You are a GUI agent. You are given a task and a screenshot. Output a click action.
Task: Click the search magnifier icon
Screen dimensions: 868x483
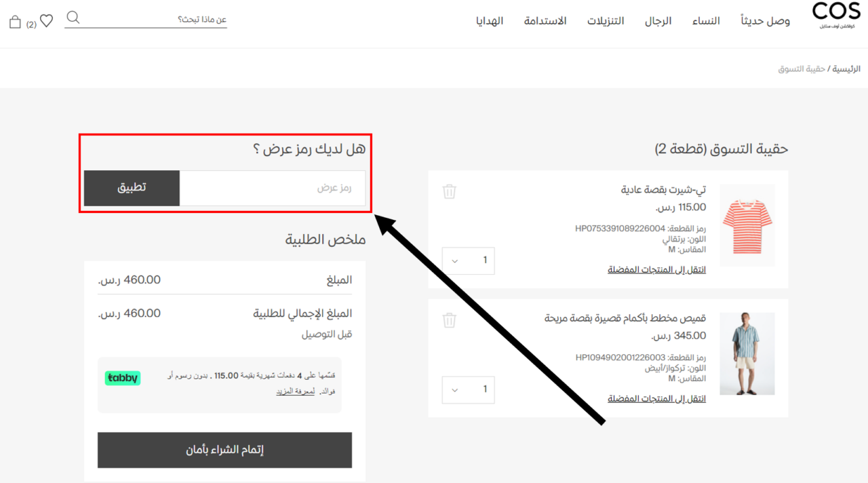[73, 16]
